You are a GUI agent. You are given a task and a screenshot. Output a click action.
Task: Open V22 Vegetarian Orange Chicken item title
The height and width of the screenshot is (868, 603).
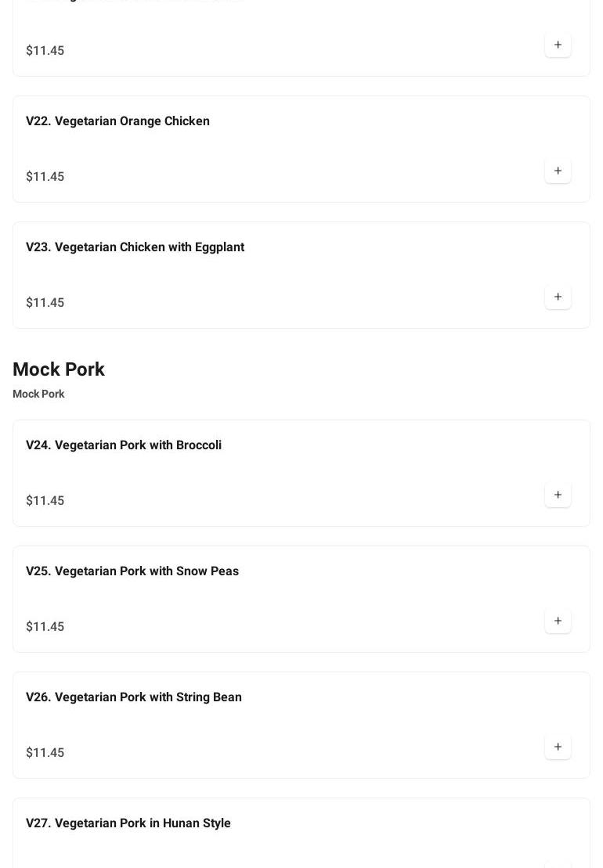(117, 121)
